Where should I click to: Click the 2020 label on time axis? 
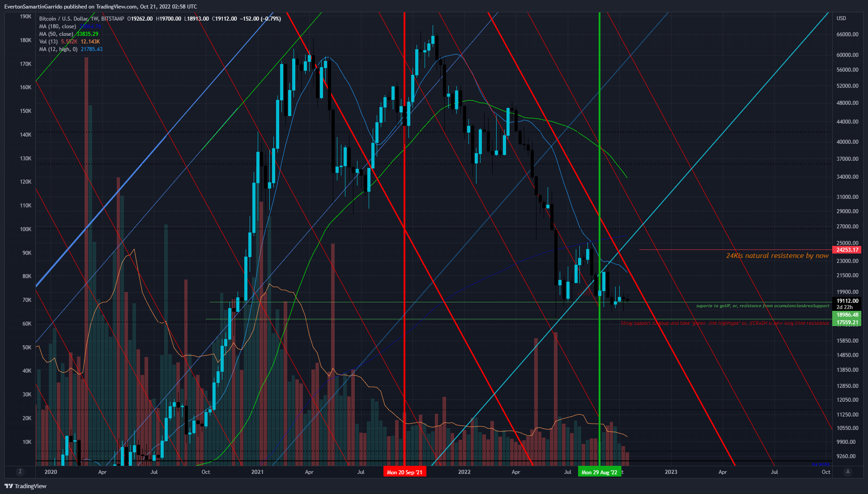pyautogui.click(x=51, y=472)
